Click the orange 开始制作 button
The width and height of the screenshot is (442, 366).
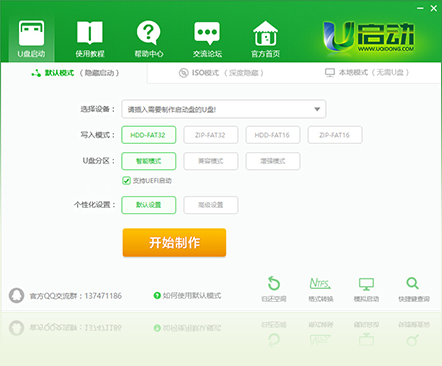tap(174, 242)
